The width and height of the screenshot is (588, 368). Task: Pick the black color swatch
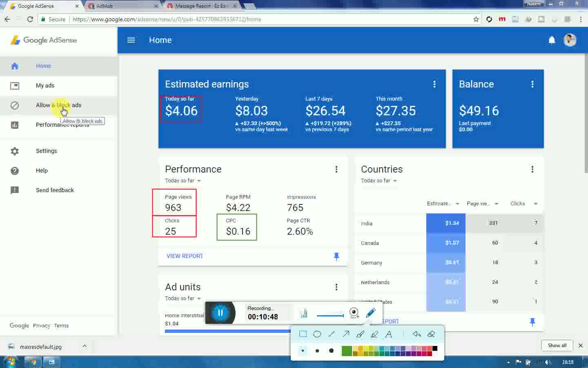click(435, 348)
